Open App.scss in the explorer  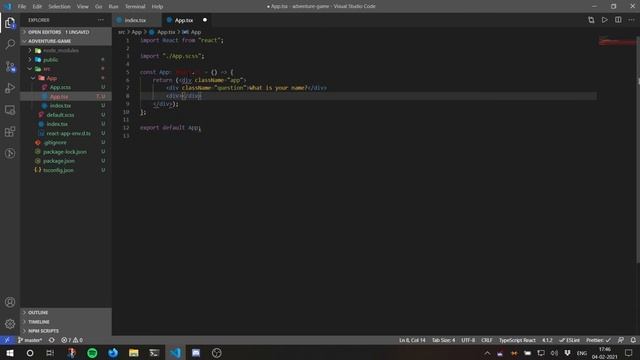pyautogui.click(x=60, y=87)
